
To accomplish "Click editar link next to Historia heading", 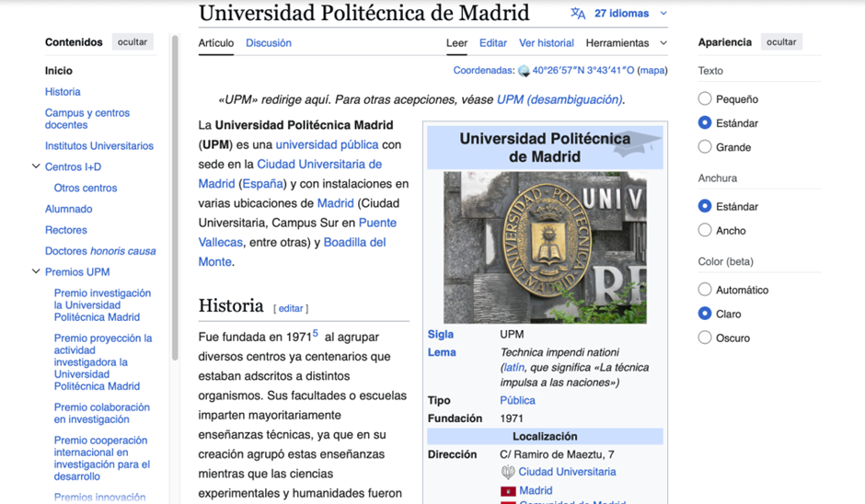I will pyautogui.click(x=291, y=309).
